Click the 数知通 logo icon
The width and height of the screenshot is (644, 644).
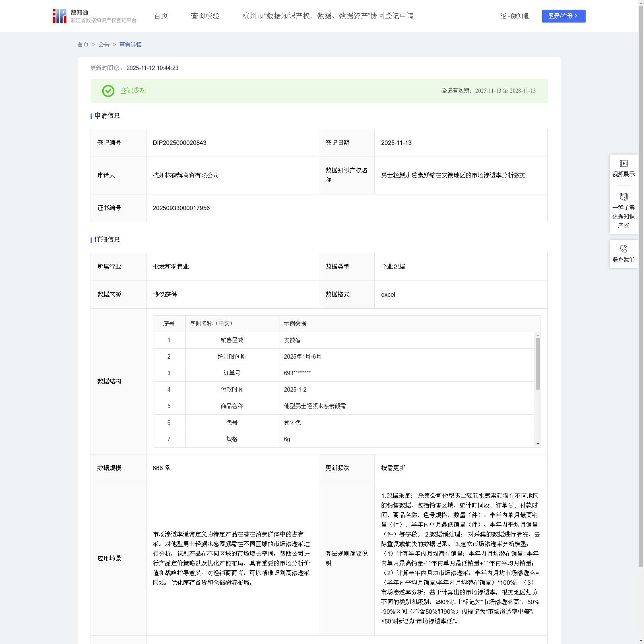(60, 16)
